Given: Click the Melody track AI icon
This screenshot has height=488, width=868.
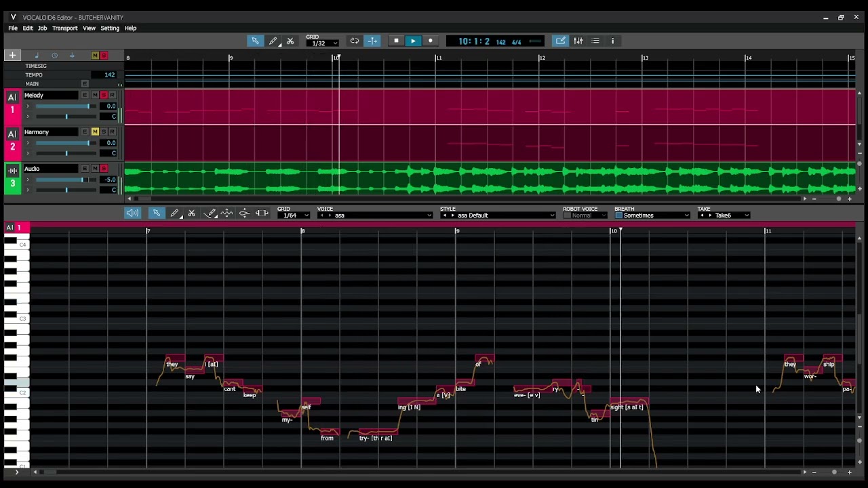Looking at the screenshot, I should point(12,98).
